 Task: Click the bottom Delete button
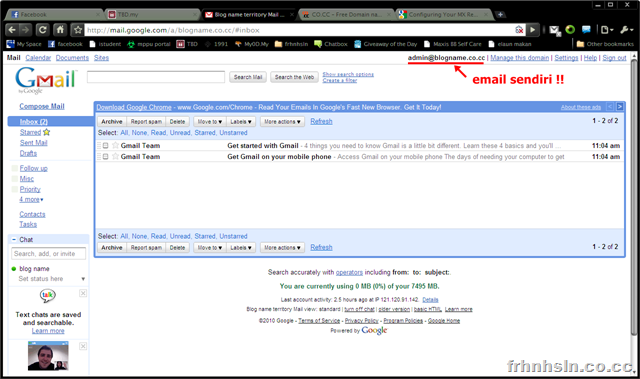pos(177,248)
